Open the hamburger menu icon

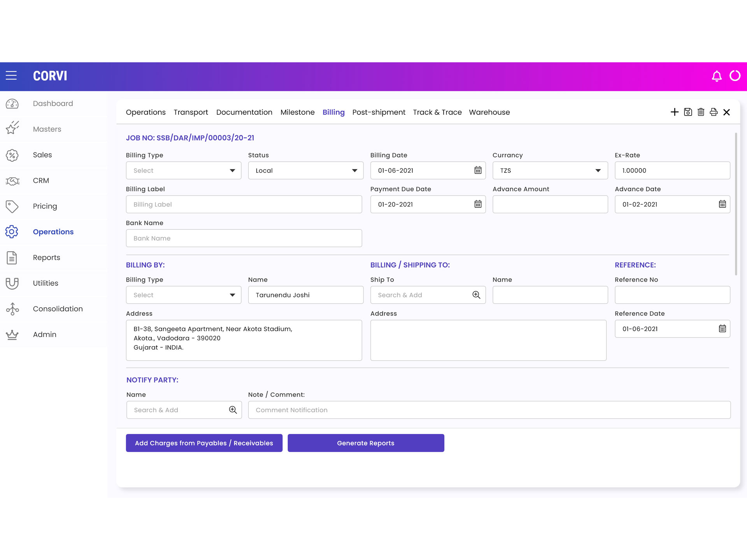point(11,75)
